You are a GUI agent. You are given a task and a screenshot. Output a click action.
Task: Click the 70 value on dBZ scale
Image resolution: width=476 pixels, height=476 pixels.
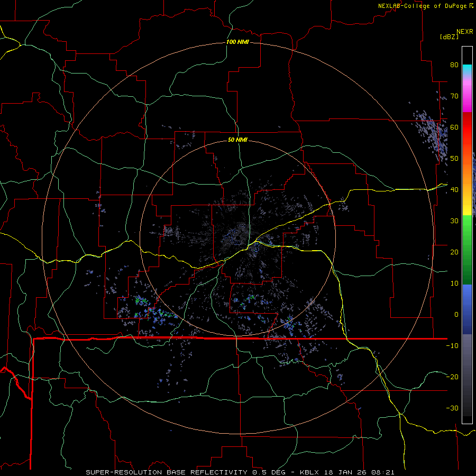[x=454, y=96]
